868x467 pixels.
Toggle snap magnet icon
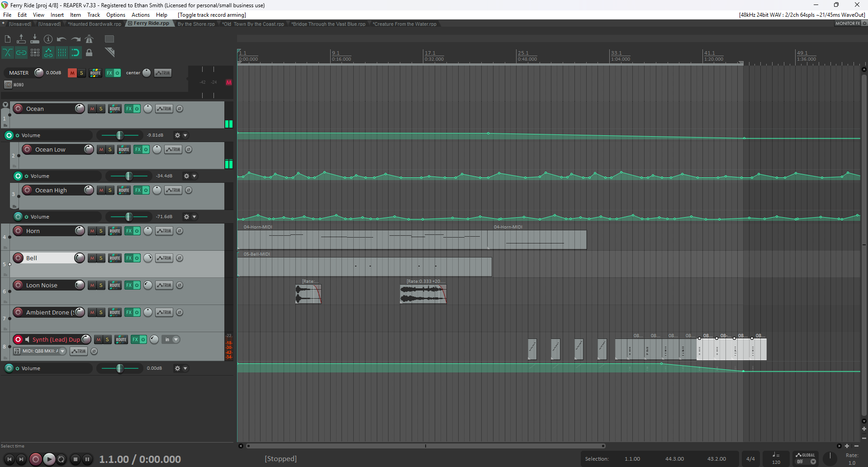pos(76,53)
